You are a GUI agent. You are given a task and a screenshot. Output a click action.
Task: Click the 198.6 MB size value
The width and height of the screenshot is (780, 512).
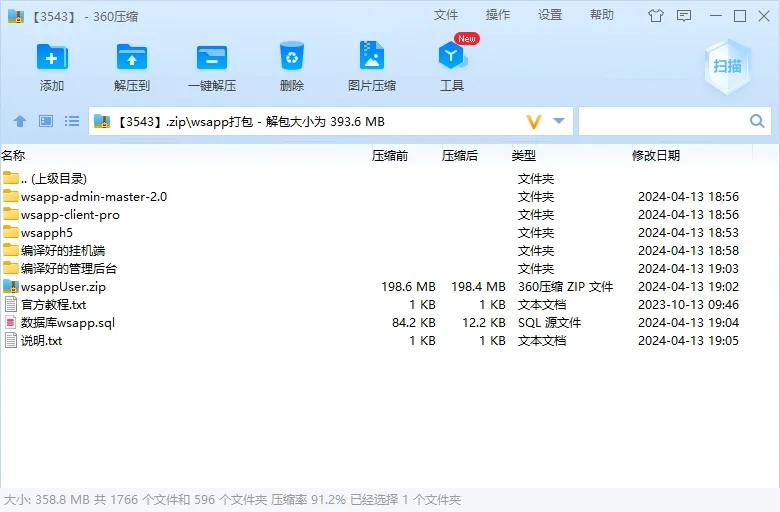[408, 287]
